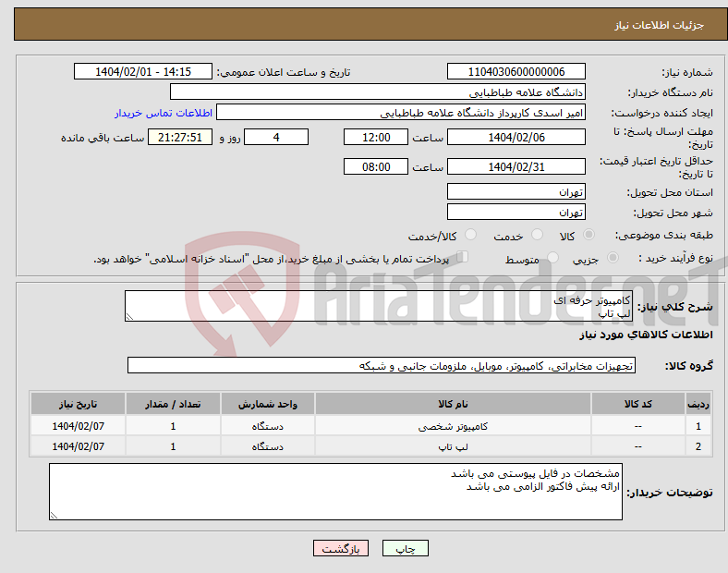Click the remaining days field 4
Viewport: 728px width, 573px height.
click(276, 137)
